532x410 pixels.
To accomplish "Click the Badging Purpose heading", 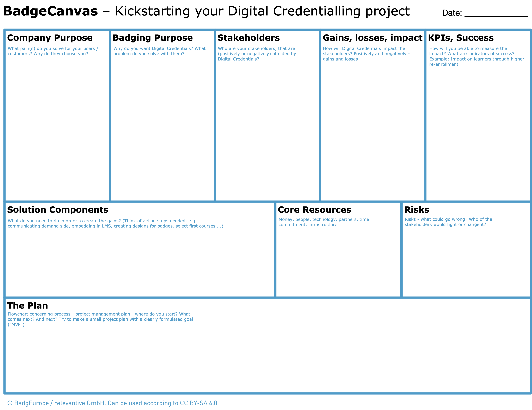I will (152, 38).
